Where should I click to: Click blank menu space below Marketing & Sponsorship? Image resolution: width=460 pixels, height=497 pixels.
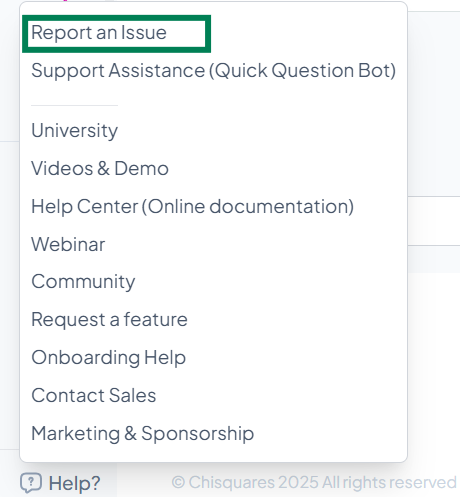click(x=213, y=453)
